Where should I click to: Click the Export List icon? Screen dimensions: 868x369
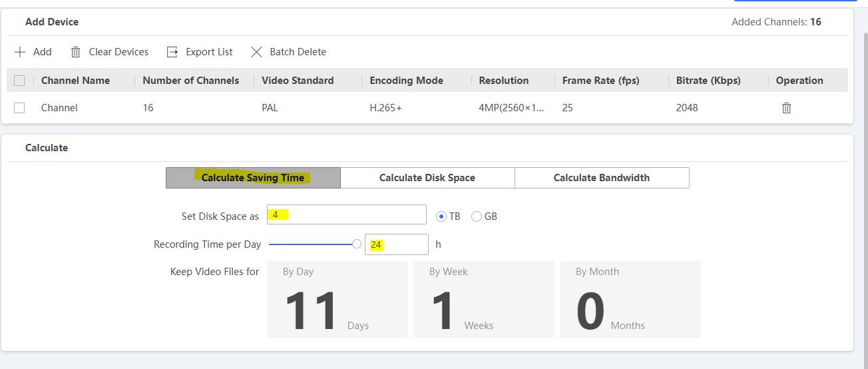coord(172,52)
